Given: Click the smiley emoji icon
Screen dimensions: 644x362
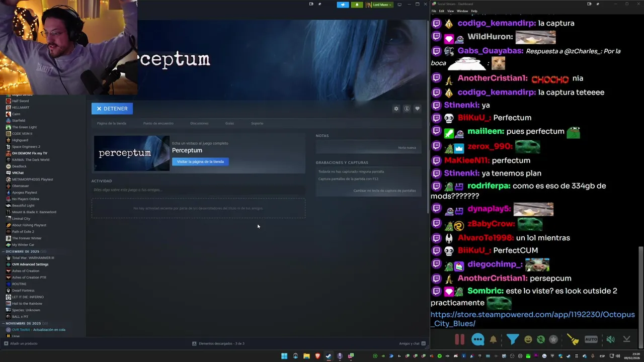Looking at the screenshot, I should pyautogui.click(x=528, y=340).
